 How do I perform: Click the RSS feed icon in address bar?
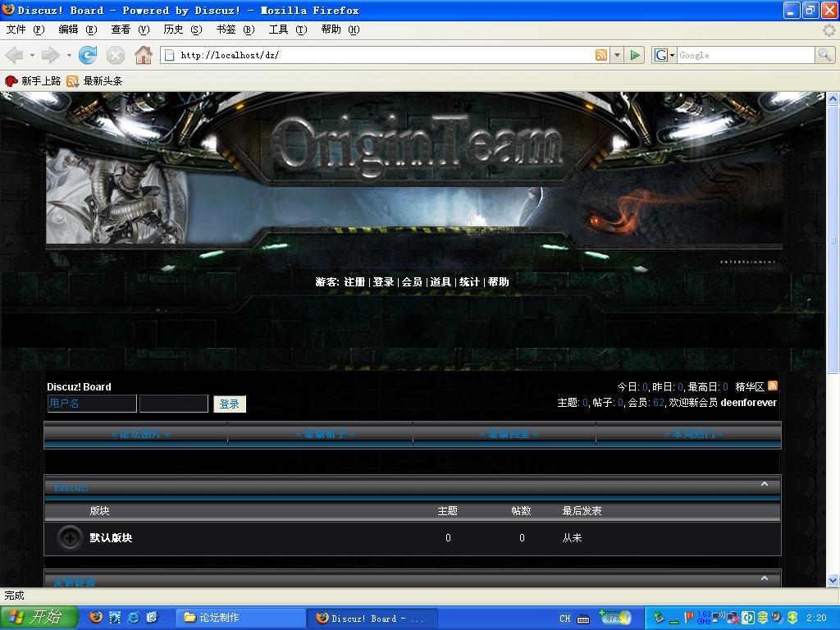coord(601,55)
